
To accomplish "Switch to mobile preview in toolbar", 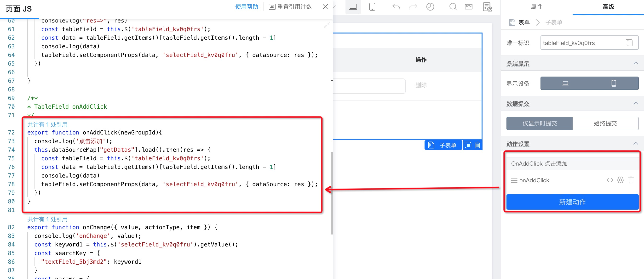I will click(x=372, y=7).
